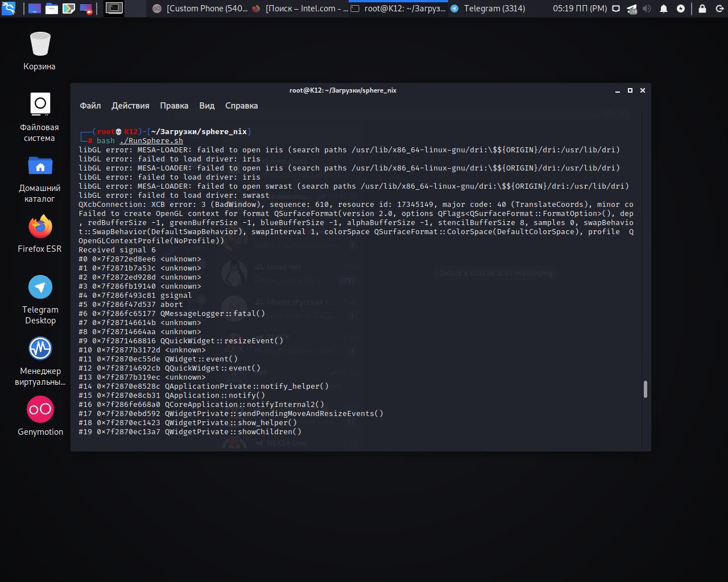Click the terminal vertical scrollbar handle
This screenshot has height=582, width=728.
point(645,389)
